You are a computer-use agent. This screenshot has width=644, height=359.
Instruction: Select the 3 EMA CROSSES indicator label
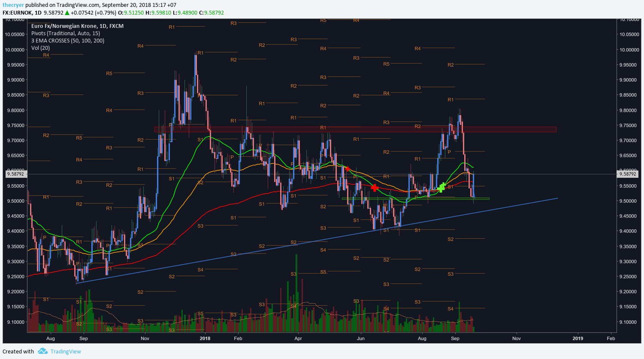pos(68,40)
